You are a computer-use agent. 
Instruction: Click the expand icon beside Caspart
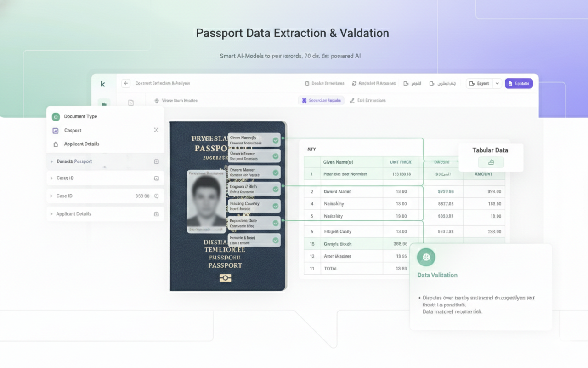[x=156, y=130]
